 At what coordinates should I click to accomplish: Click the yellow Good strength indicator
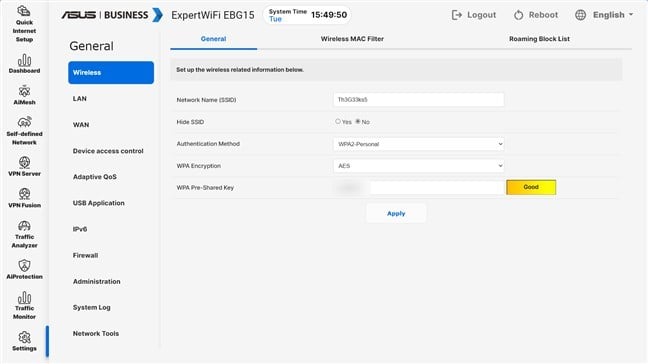click(x=531, y=187)
